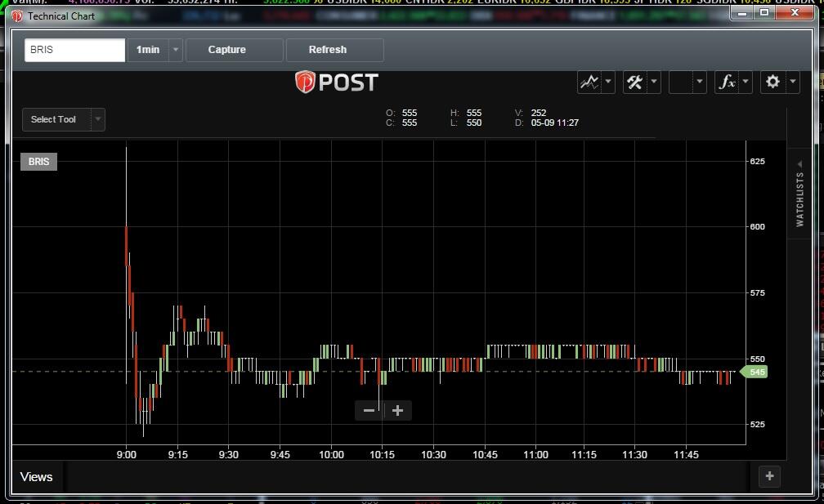
Task: Click the date value 05-09 11:27
Action: [x=555, y=123]
